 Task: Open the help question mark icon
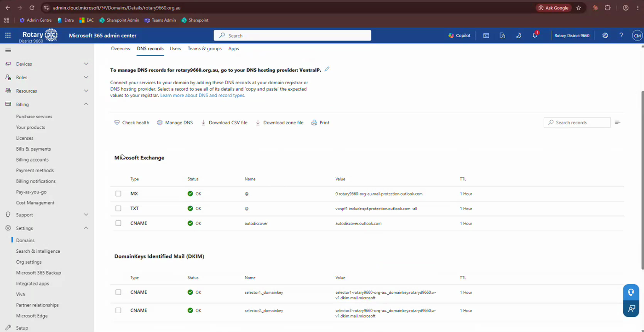tap(621, 35)
